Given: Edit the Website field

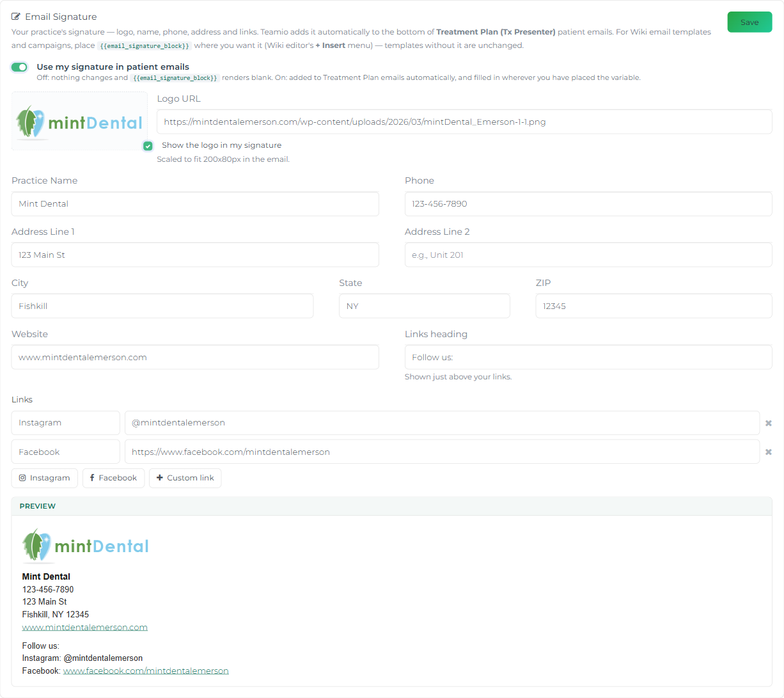Looking at the screenshot, I should (195, 357).
